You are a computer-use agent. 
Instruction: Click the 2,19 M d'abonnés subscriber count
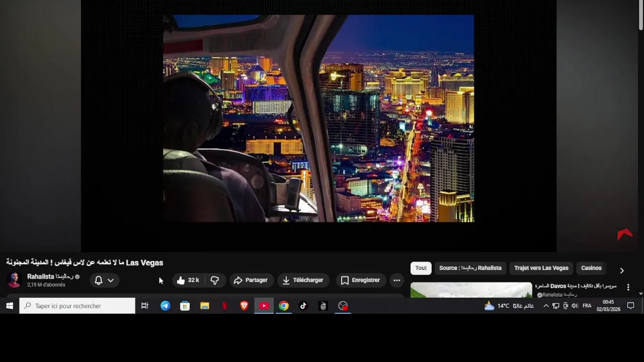(x=46, y=285)
